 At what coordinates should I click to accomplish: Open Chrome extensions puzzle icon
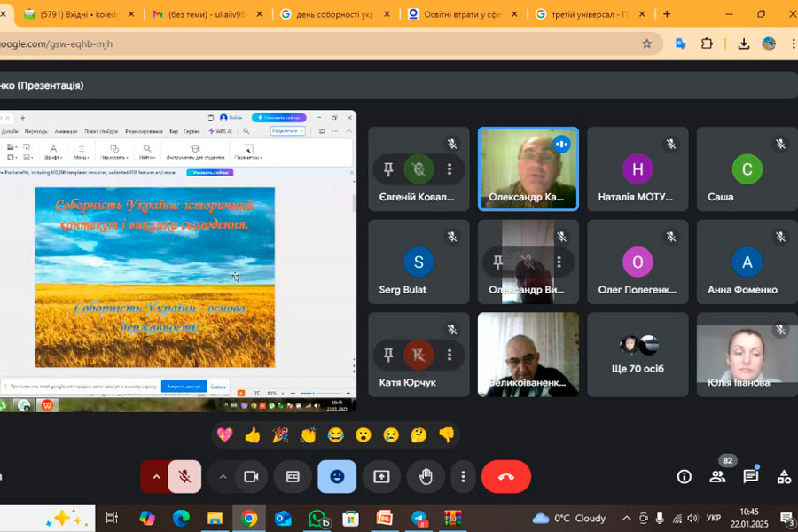[707, 43]
